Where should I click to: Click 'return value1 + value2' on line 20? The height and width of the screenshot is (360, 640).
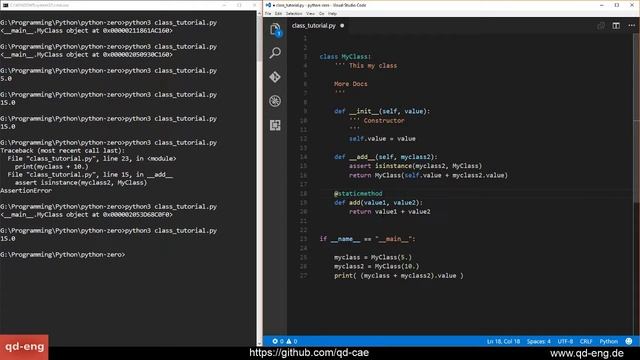point(389,211)
